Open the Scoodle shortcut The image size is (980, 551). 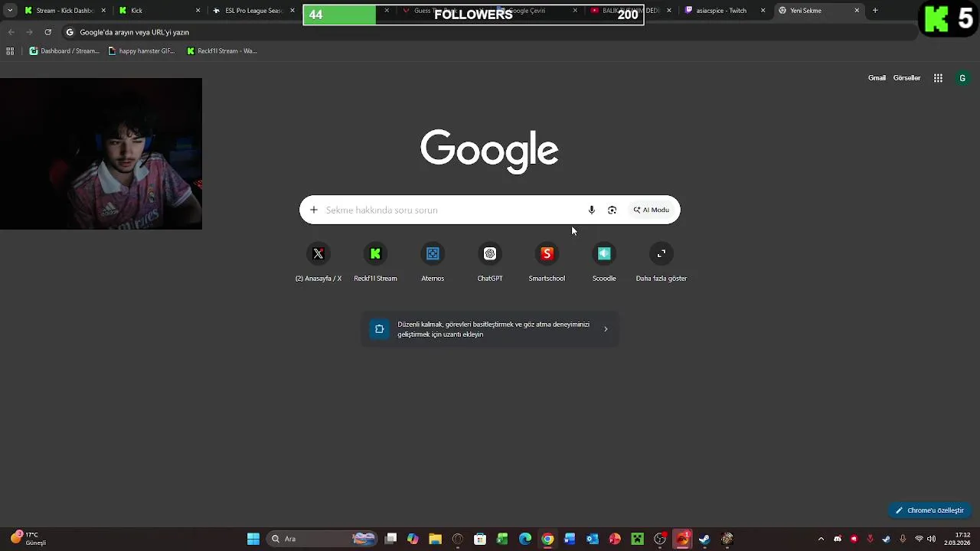[x=604, y=262]
